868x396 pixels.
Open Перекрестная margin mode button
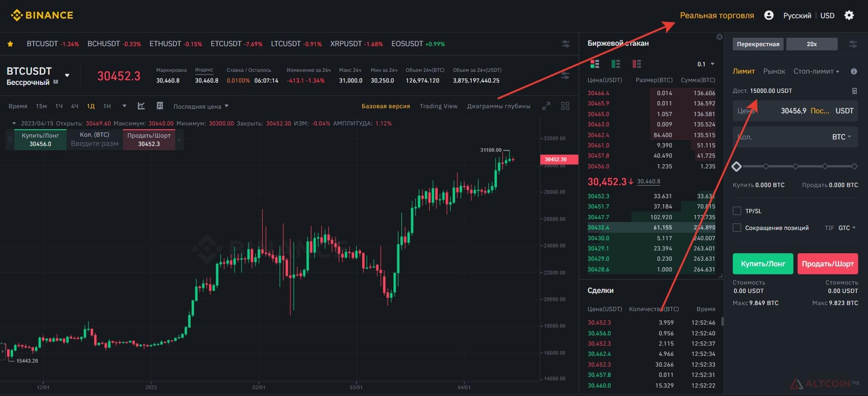[x=758, y=44]
